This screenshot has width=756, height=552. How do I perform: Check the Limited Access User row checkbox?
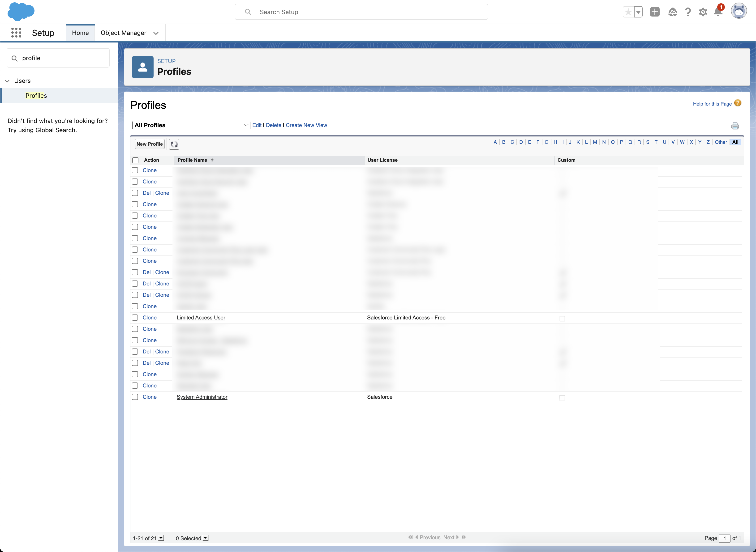pyautogui.click(x=135, y=317)
